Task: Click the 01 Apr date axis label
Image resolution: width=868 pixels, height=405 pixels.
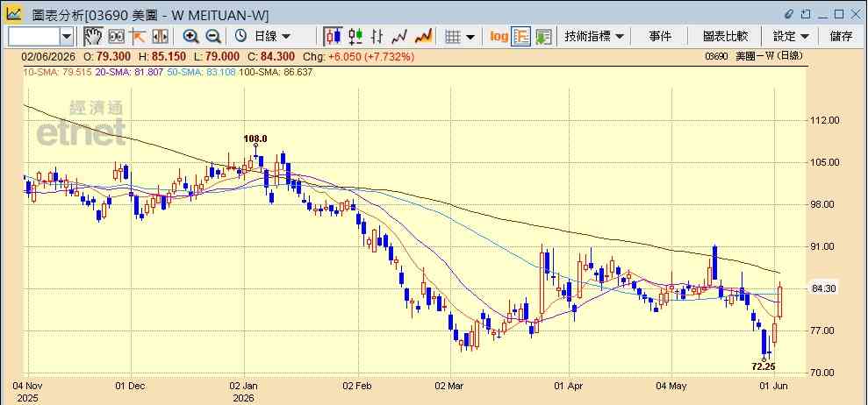Action: pyautogui.click(x=570, y=385)
